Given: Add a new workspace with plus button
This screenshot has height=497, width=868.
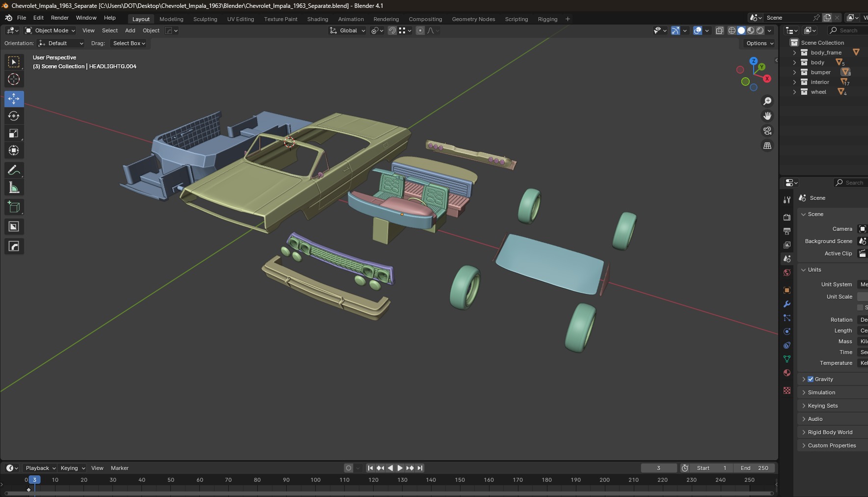Looking at the screenshot, I should coord(568,19).
